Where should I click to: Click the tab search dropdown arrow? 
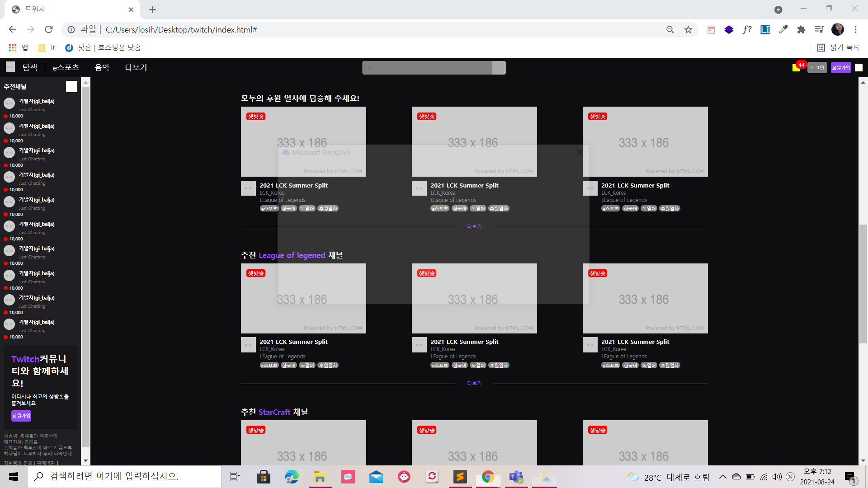point(778,9)
